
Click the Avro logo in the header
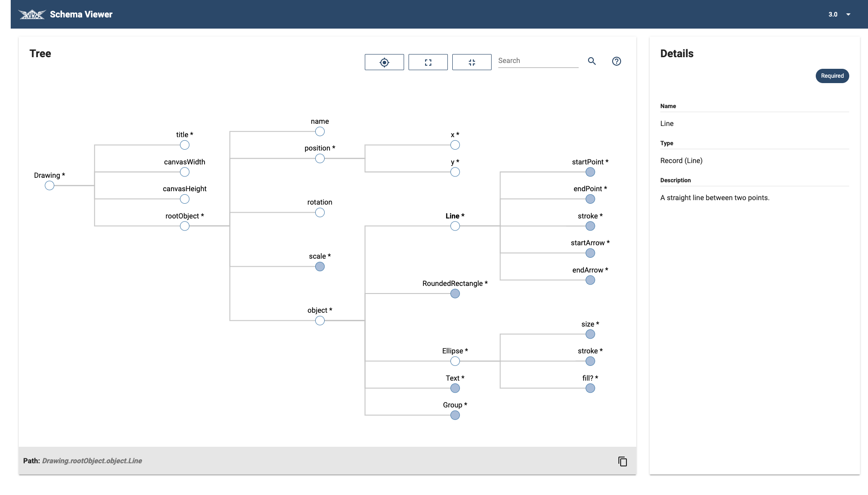(x=32, y=14)
